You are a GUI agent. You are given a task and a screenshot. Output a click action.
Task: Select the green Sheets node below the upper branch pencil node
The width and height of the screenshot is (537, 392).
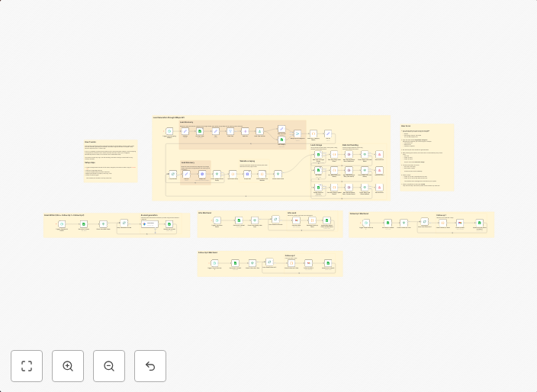click(x=281, y=140)
